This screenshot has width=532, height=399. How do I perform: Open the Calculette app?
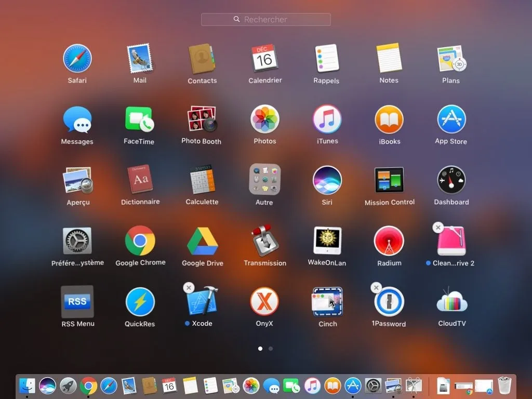point(202,179)
